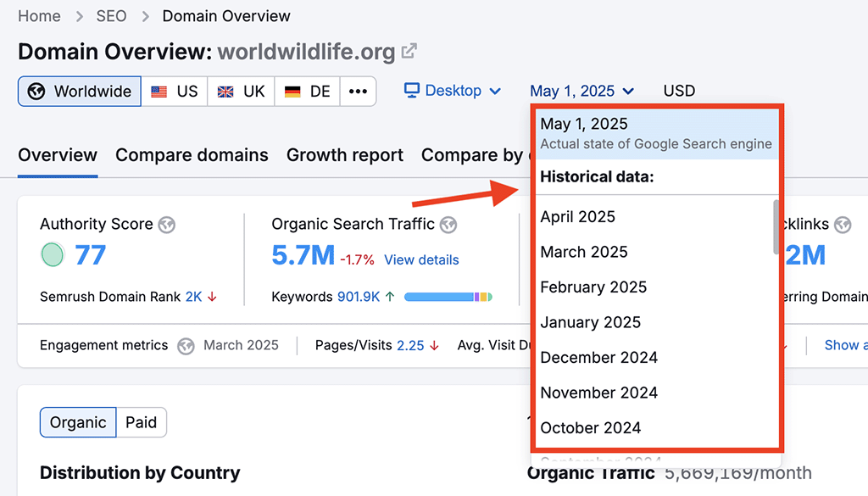Viewport: 868px width, 496px height.
Task: Switch database to DE
Action: (307, 92)
